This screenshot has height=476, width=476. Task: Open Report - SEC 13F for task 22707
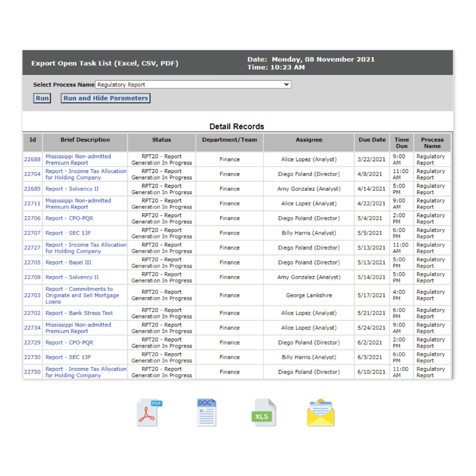click(68, 233)
